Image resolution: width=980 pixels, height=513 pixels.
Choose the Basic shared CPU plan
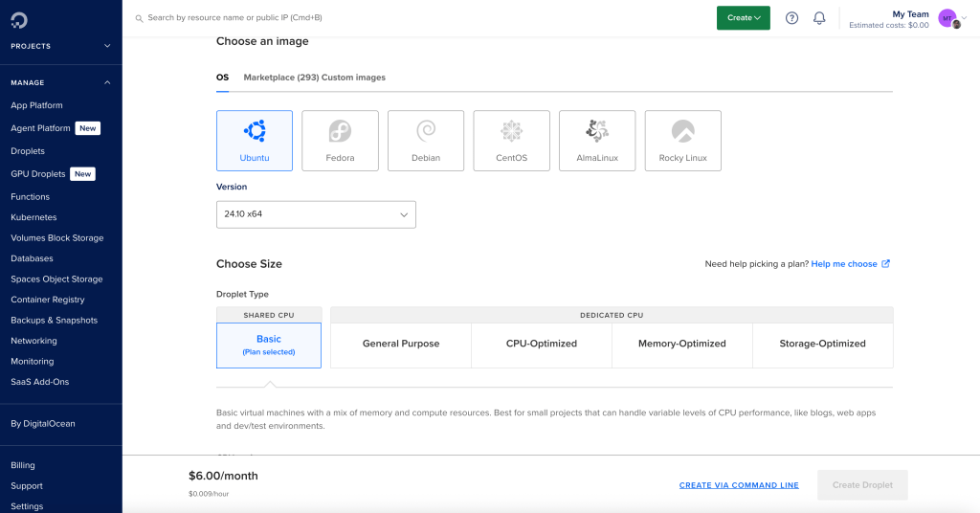(269, 345)
